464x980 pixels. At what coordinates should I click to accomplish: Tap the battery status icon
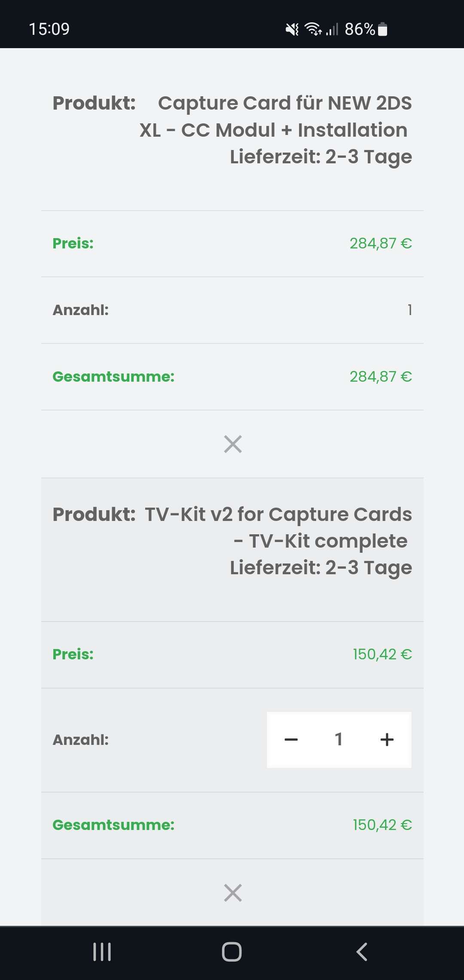point(382,29)
